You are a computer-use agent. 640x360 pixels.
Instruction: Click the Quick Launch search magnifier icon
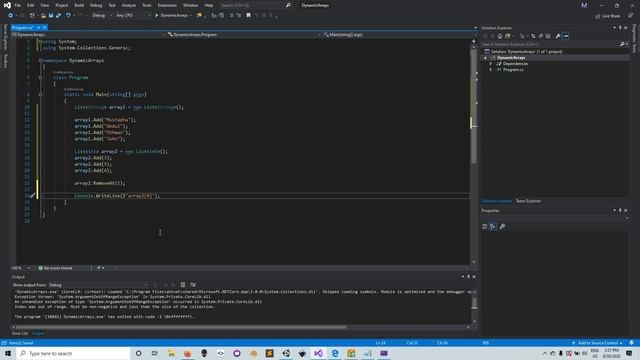coord(288,5)
